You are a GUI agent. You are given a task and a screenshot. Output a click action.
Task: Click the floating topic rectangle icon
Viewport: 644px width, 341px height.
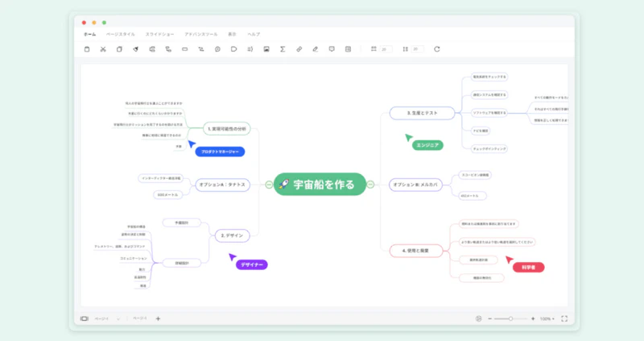[x=185, y=49]
